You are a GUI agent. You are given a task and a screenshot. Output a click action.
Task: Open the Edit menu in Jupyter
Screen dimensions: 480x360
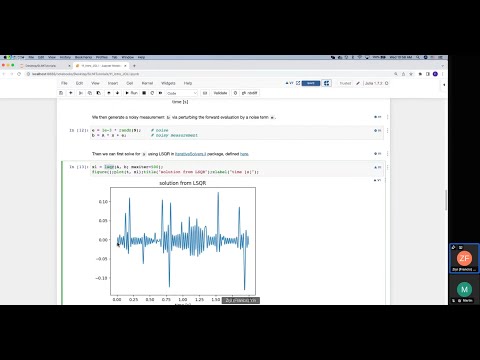(x=79, y=83)
